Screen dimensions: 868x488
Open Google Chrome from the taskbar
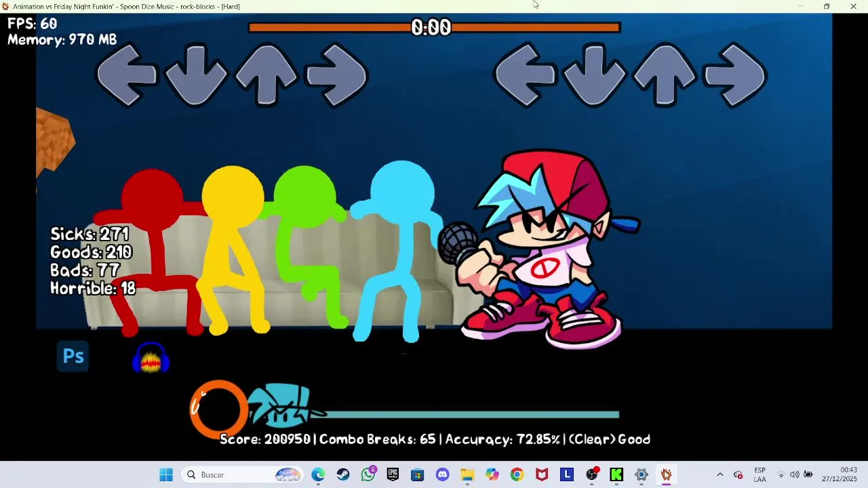pos(517,475)
